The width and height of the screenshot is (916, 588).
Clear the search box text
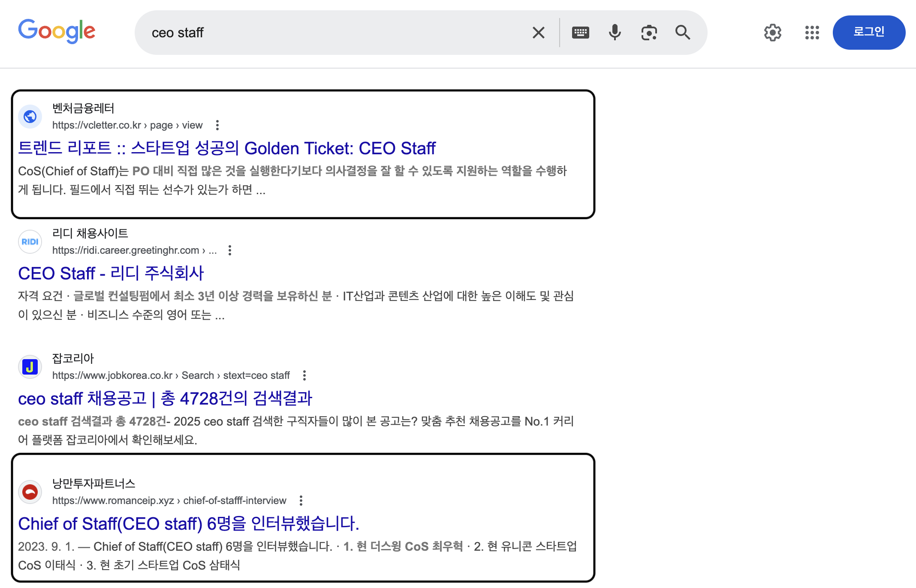pos(538,33)
